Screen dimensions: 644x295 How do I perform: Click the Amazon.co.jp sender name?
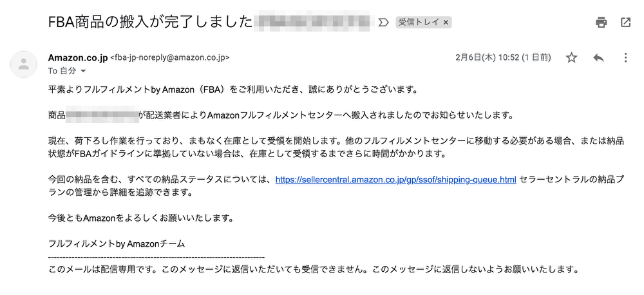pyautogui.click(x=78, y=57)
